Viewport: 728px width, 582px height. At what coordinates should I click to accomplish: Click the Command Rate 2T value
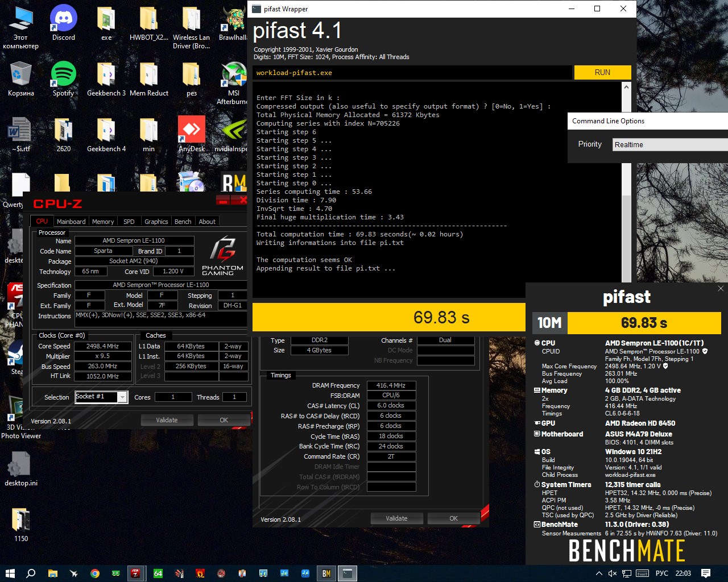(391, 456)
